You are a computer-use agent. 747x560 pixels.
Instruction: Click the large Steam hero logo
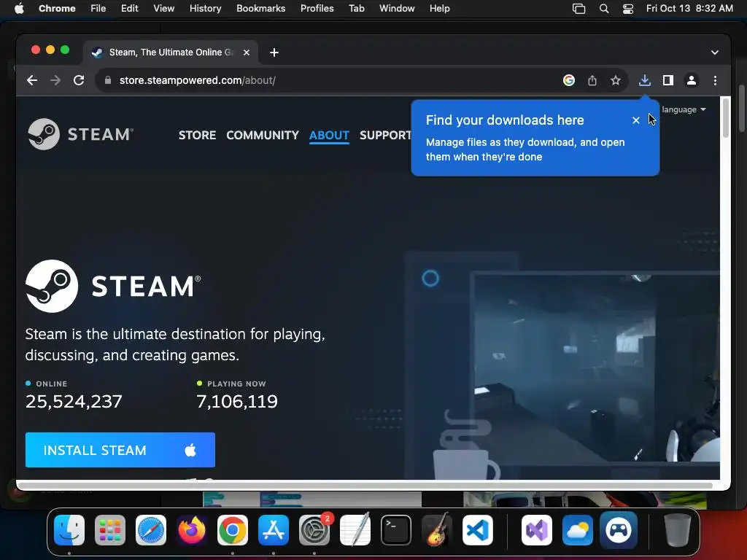click(113, 286)
